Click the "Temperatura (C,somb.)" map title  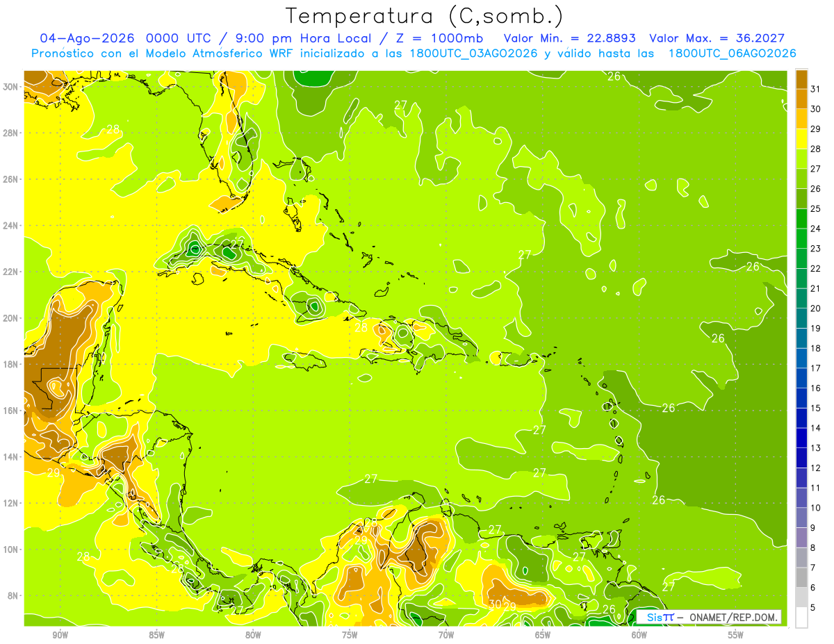click(425, 16)
